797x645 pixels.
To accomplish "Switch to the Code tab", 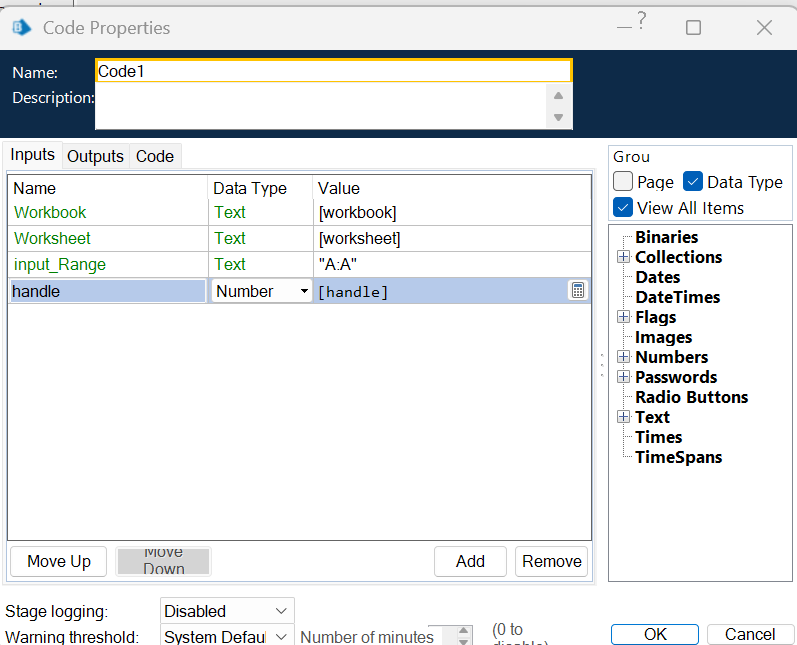I will [155, 156].
